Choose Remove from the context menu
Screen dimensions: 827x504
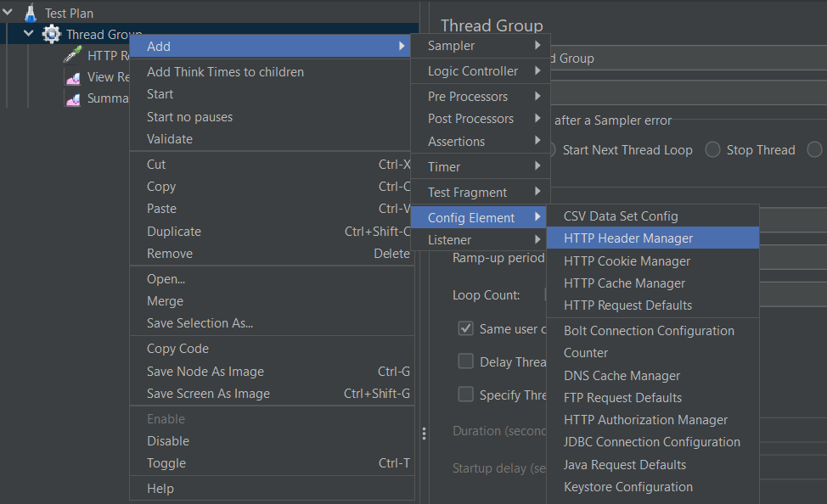point(270,254)
